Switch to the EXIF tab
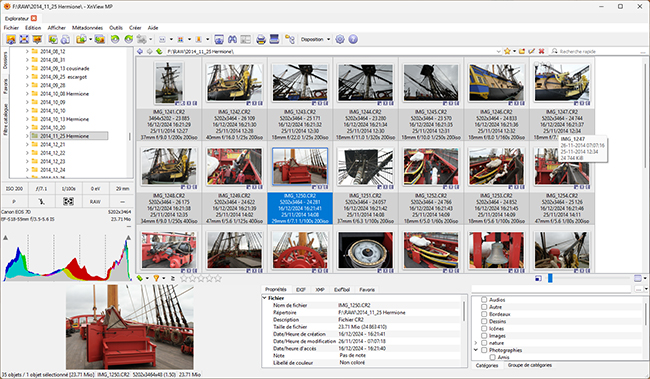The height and width of the screenshot is (379, 650). pyautogui.click(x=301, y=289)
